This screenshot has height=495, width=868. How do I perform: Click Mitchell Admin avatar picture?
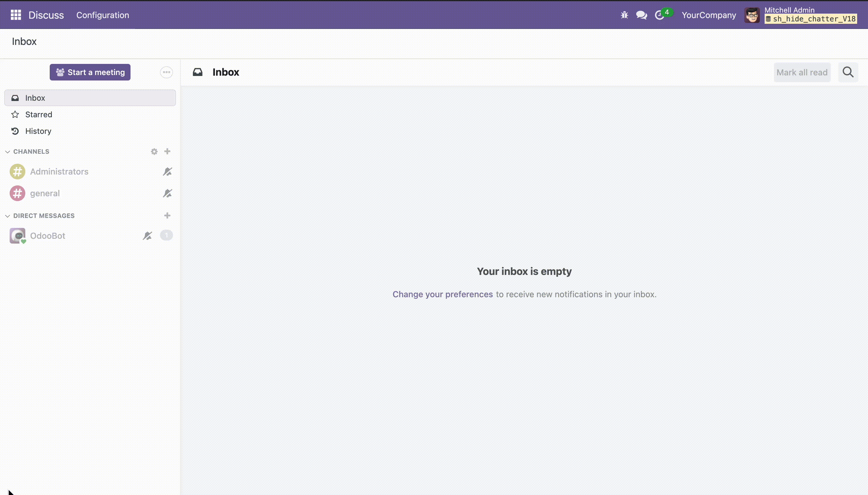pyautogui.click(x=752, y=15)
